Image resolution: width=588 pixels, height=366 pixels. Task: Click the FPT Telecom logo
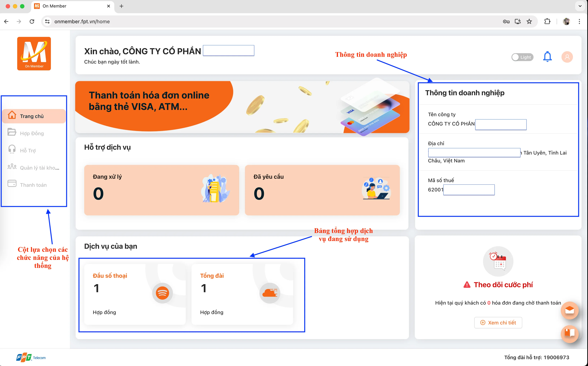pyautogui.click(x=31, y=357)
